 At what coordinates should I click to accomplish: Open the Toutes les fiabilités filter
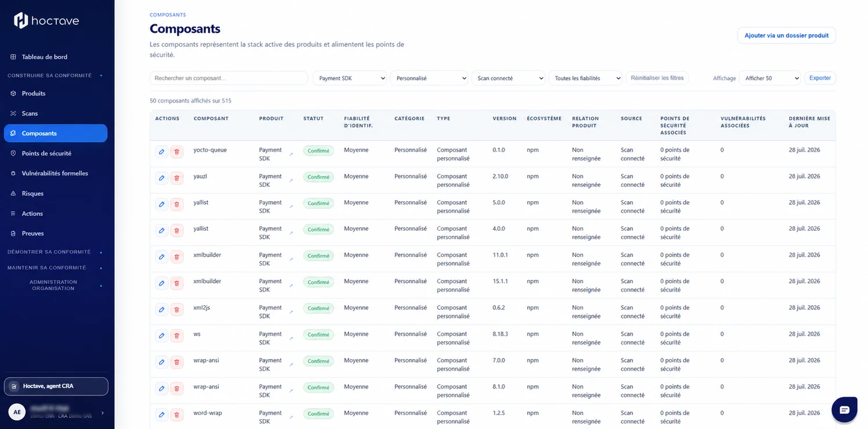point(585,78)
